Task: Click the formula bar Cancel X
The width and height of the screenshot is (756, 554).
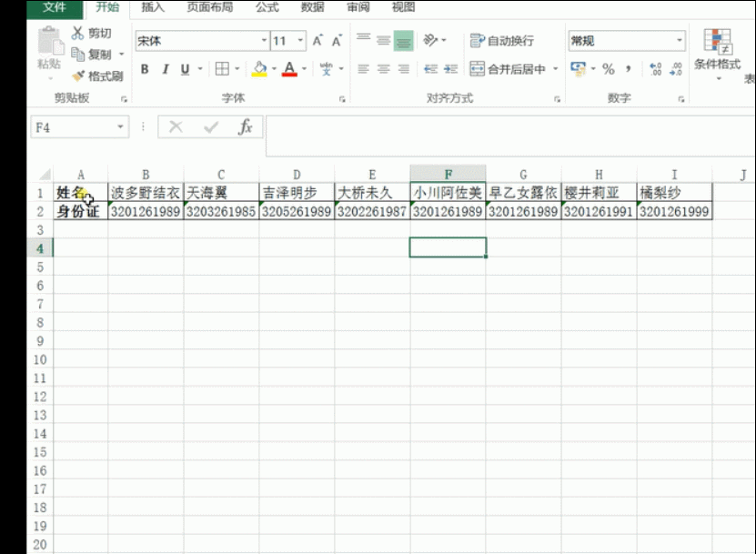Action: [x=176, y=127]
